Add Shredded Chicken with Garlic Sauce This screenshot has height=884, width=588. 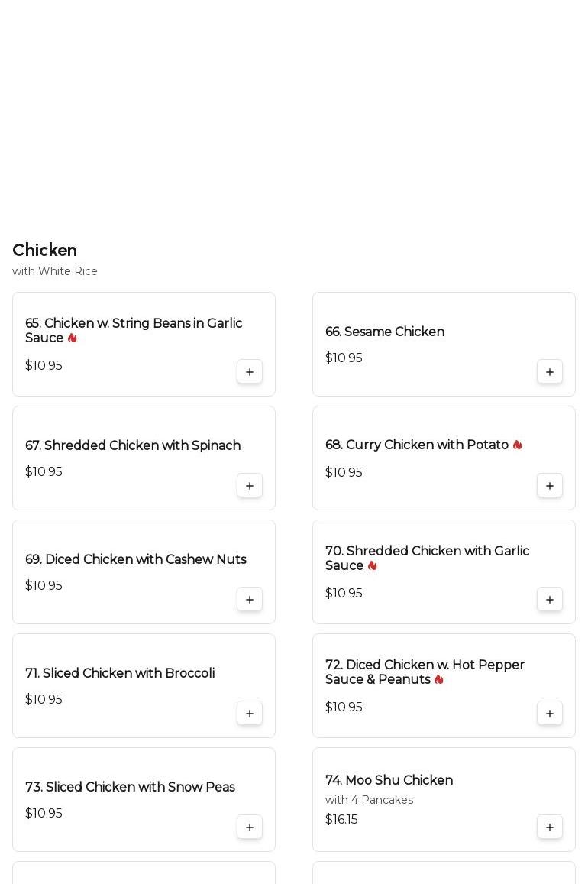coord(550,600)
